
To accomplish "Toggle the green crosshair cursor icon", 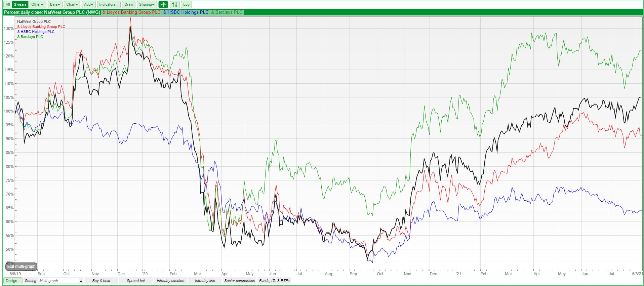I will pyautogui.click(x=163, y=5).
